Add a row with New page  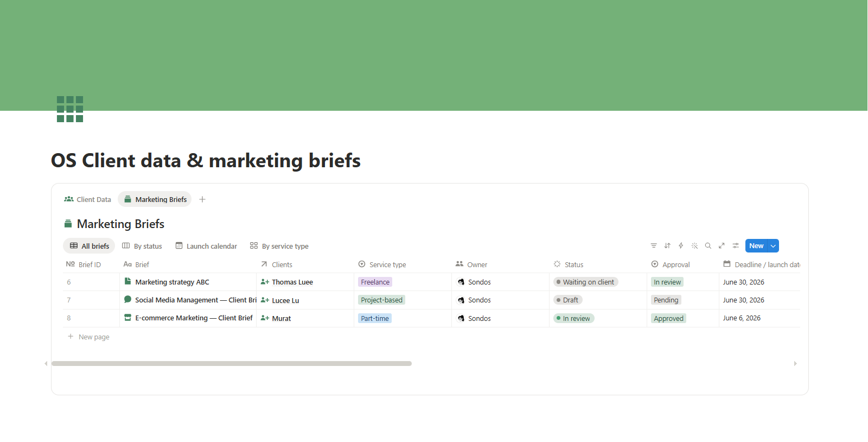[x=88, y=337]
